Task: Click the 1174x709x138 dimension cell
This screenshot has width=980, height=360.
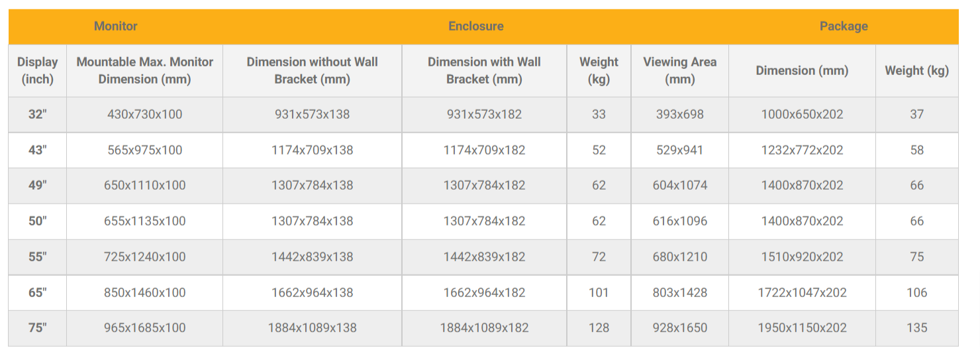Action: point(312,150)
